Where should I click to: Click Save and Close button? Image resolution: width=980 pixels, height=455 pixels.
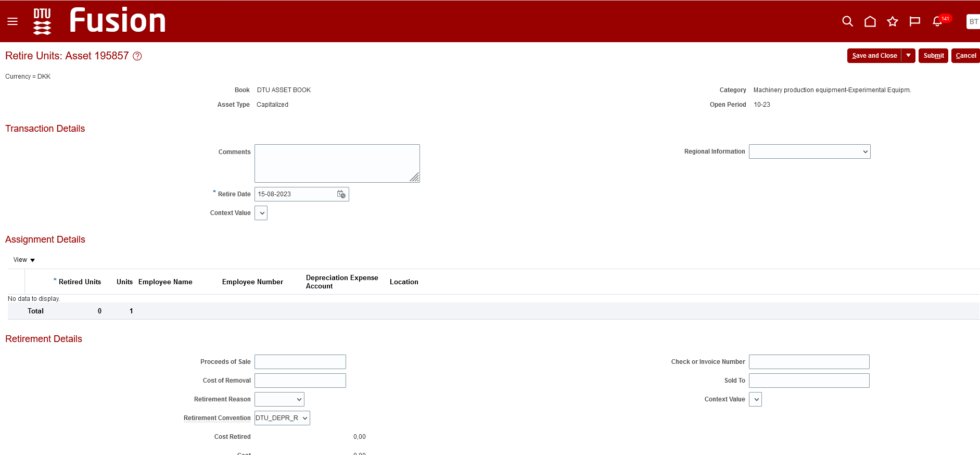point(874,56)
